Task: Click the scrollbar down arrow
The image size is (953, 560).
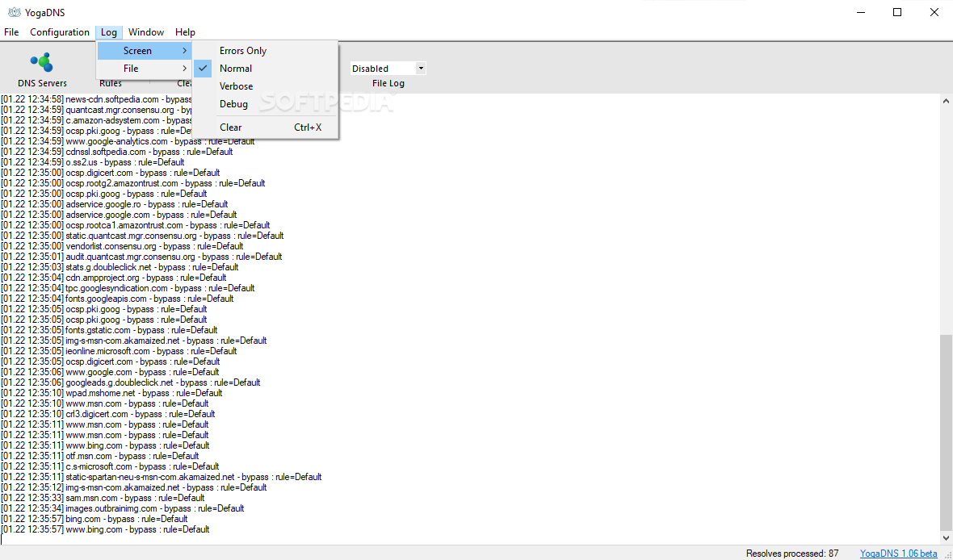Action: click(x=946, y=537)
